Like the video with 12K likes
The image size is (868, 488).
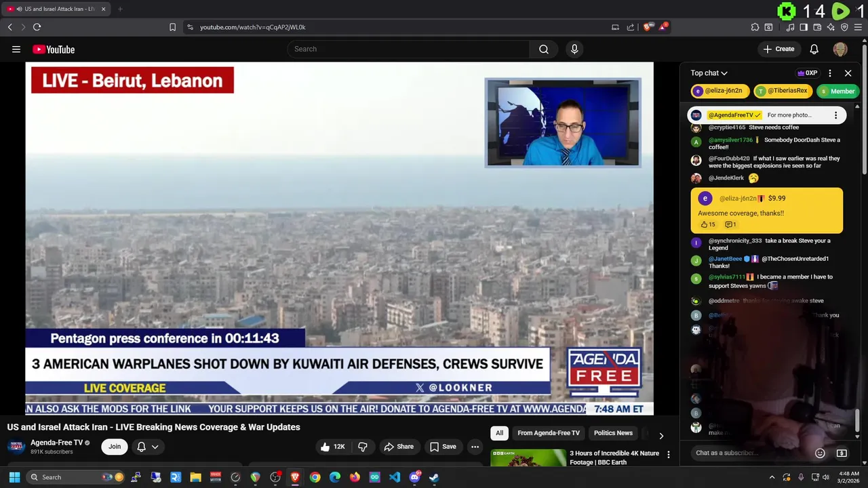pyautogui.click(x=334, y=447)
